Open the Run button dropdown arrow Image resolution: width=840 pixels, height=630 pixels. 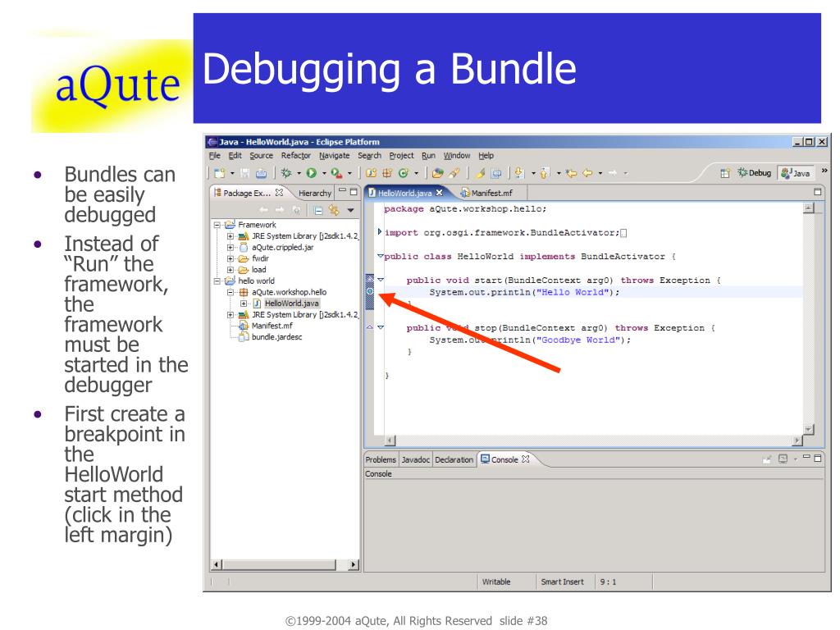click(324, 173)
